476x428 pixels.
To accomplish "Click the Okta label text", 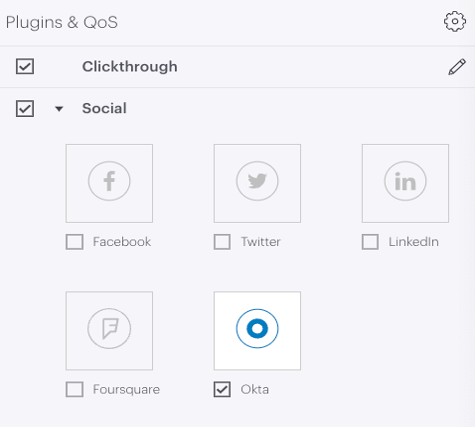I will click(x=255, y=389).
